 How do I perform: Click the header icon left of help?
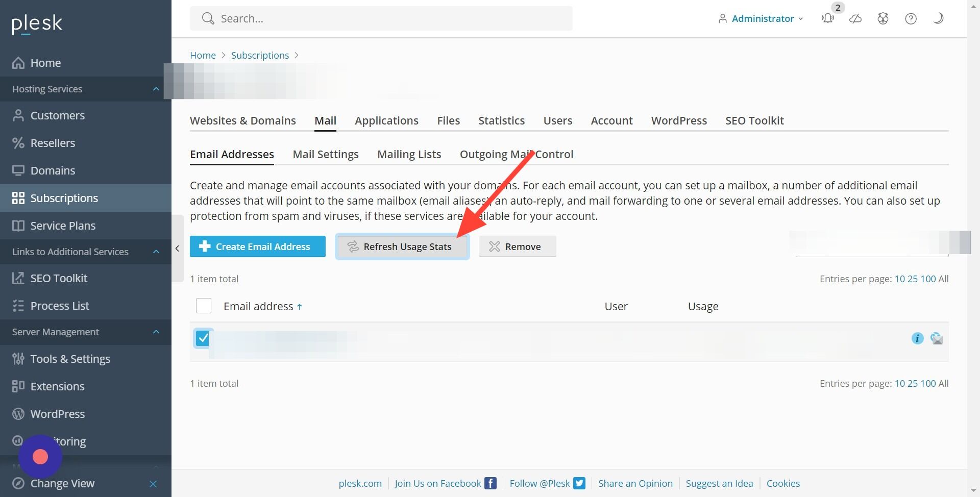tap(883, 19)
